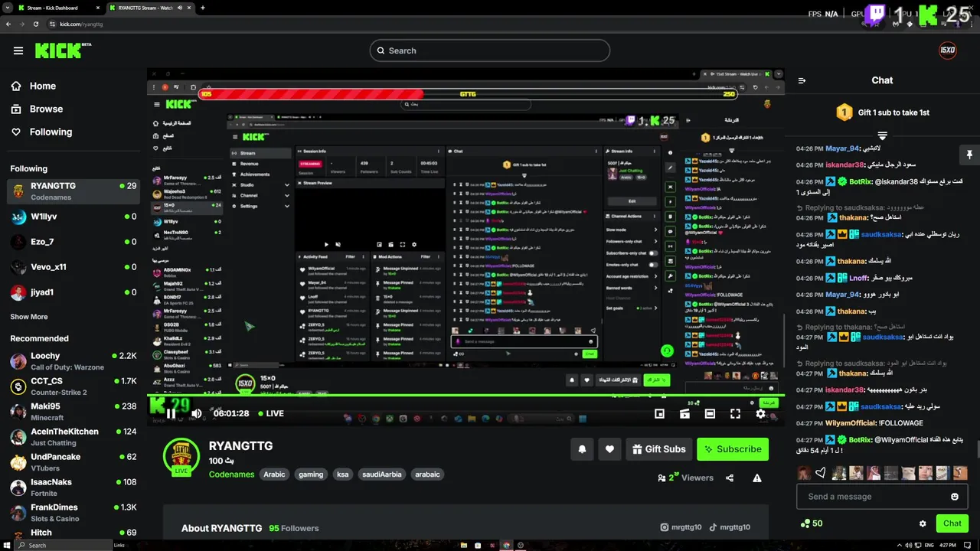The image size is (980, 551).
Task: Expand the gift sub leaderboard arrow
Action: pyautogui.click(x=882, y=135)
